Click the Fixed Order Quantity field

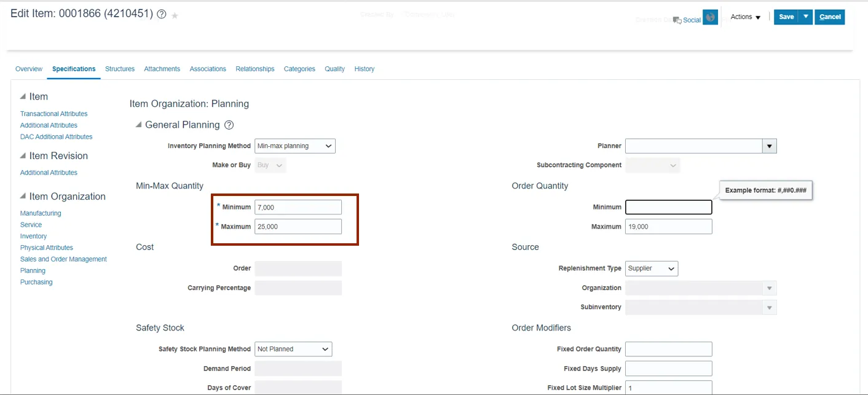click(x=668, y=349)
